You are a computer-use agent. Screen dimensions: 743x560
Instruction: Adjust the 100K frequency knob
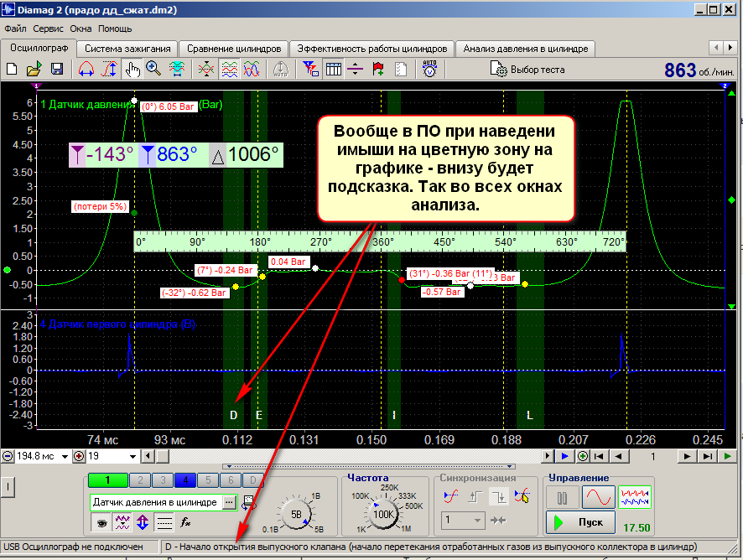tap(383, 515)
